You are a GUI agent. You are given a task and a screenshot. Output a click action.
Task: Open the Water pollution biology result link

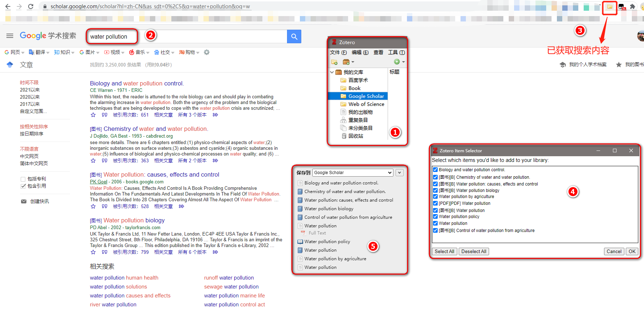[134, 220]
